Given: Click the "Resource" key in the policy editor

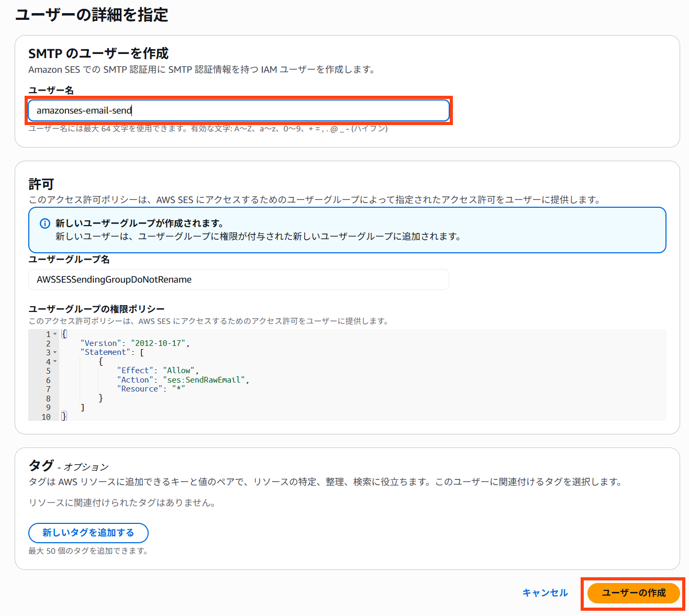Looking at the screenshot, I should (x=140, y=389).
